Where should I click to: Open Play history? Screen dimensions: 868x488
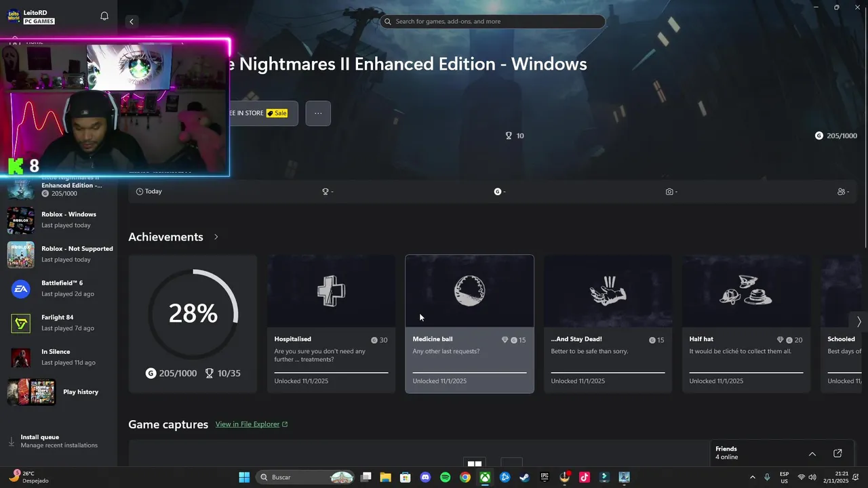click(60, 392)
